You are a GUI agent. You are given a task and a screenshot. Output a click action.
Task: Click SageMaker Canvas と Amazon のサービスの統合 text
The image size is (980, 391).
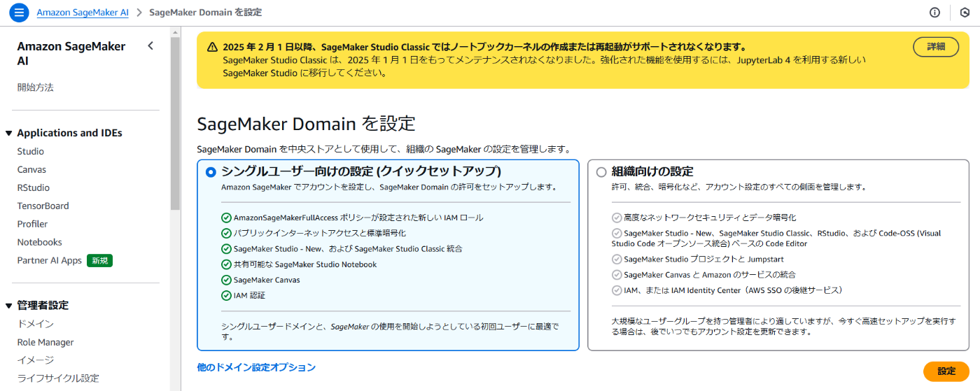(710, 275)
